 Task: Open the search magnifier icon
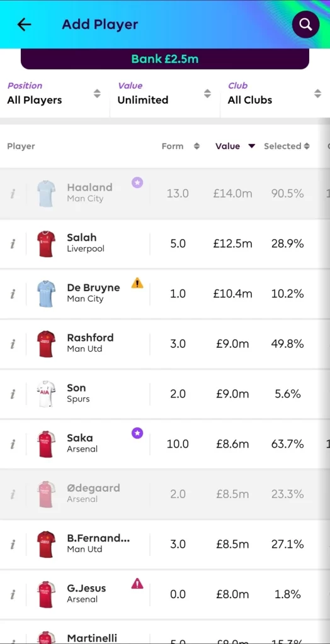305,25
